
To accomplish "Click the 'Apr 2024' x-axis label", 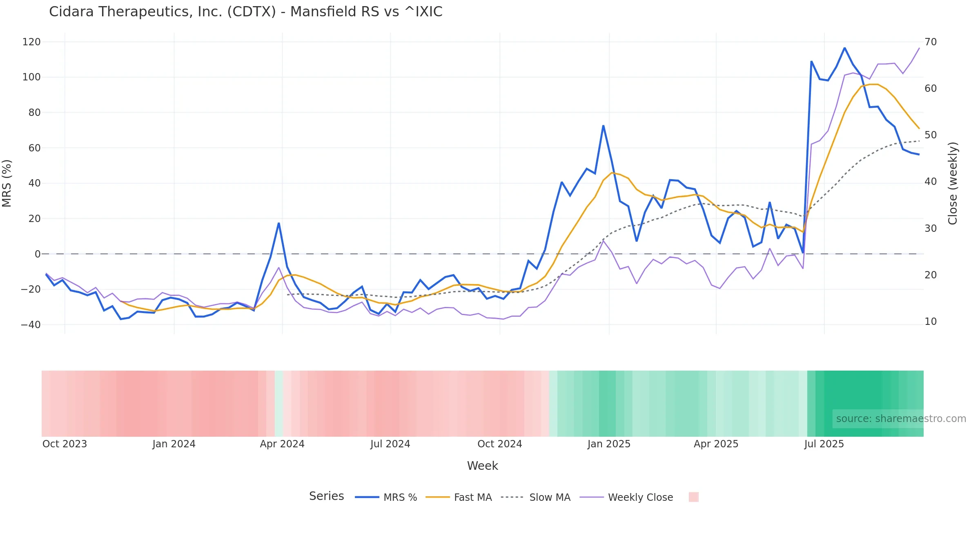I will 282,444.
